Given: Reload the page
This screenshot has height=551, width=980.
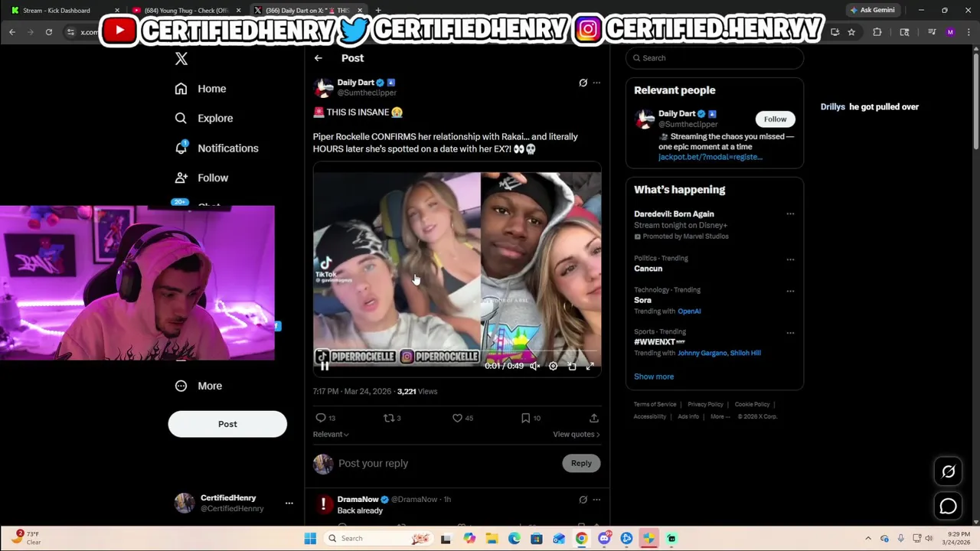Looking at the screenshot, I should tap(49, 32).
